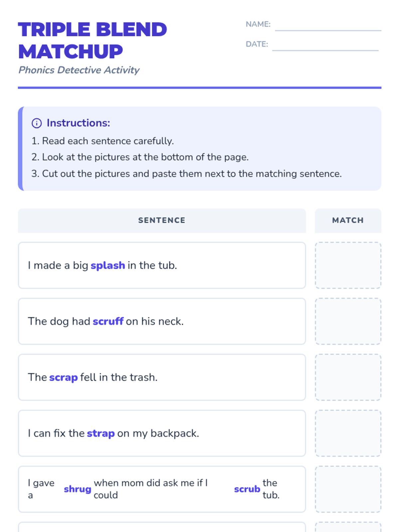The image size is (399, 532).
Task: Select the highlighted word strap
Action: (x=101, y=433)
